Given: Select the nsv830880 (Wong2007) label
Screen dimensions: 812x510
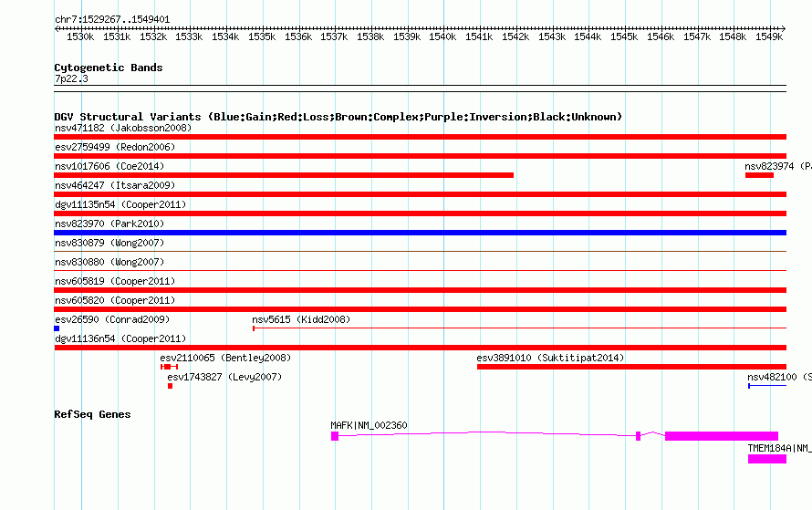Looking at the screenshot, I should (x=109, y=262).
